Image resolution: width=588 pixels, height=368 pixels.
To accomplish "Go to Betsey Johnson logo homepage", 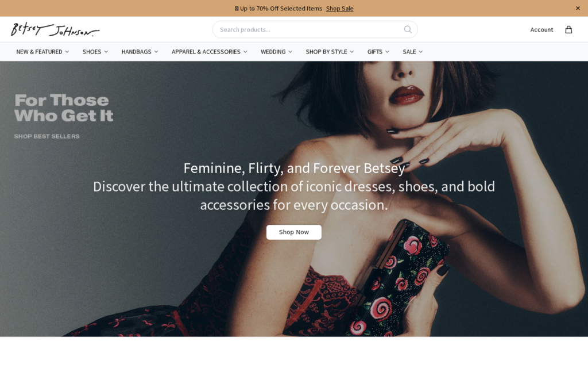I will pos(55,29).
